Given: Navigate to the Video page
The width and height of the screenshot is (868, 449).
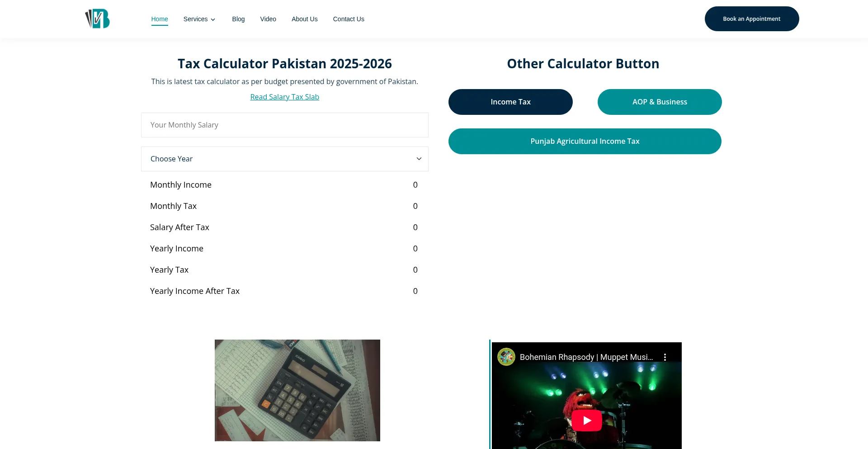Looking at the screenshot, I should [268, 19].
